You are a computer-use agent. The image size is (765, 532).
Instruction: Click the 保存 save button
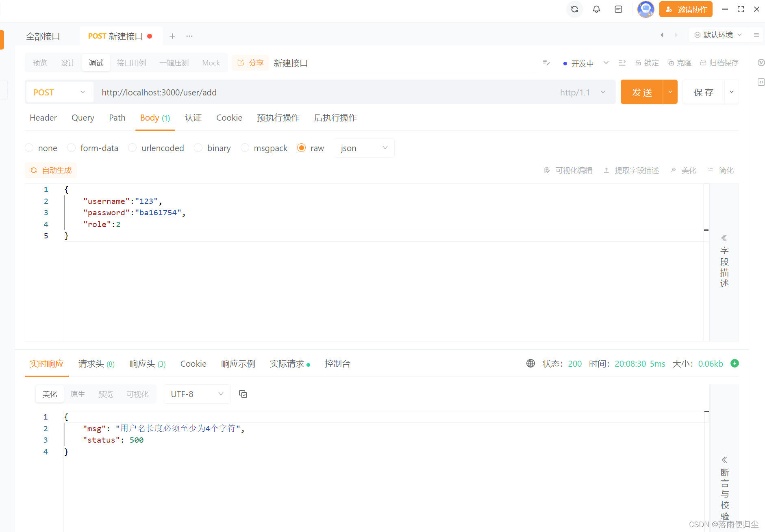[704, 92]
